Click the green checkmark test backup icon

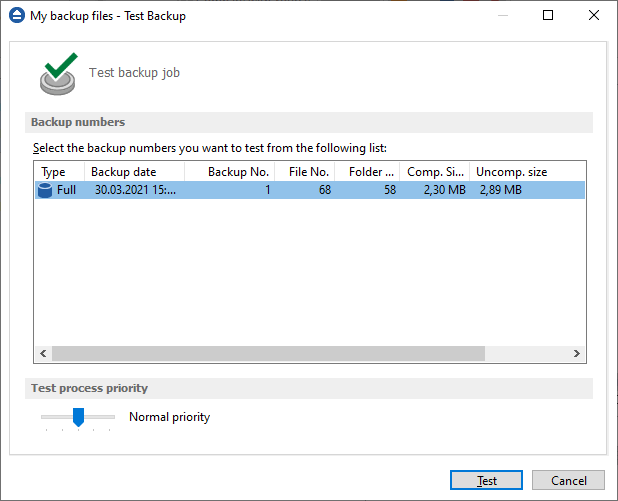[x=59, y=75]
